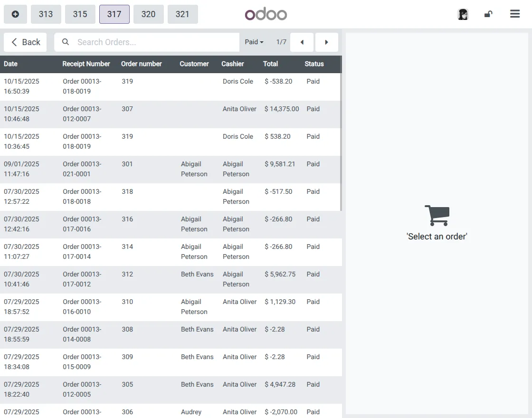532x418 pixels.
Task: Go to previous page of orders
Action: 302,42
